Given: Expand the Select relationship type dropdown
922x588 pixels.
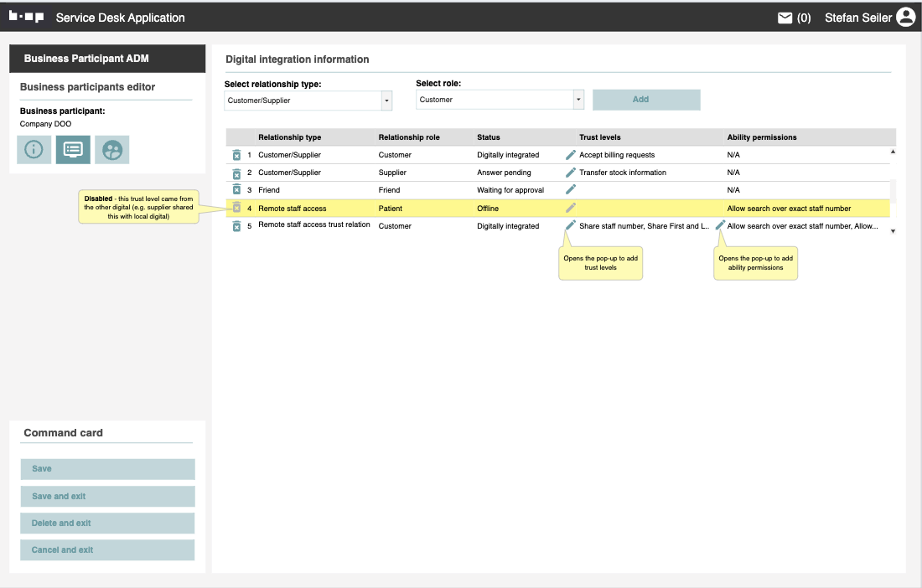Looking at the screenshot, I should (386, 101).
